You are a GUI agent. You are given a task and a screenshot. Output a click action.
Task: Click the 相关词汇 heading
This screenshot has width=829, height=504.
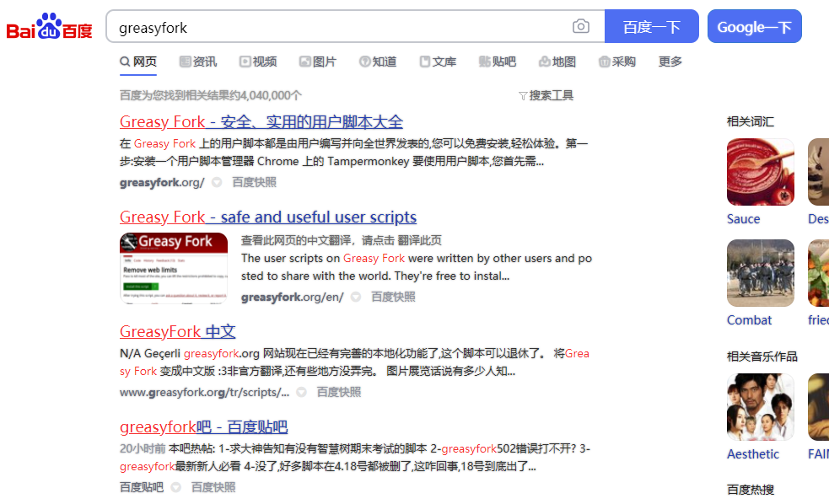coord(751,122)
